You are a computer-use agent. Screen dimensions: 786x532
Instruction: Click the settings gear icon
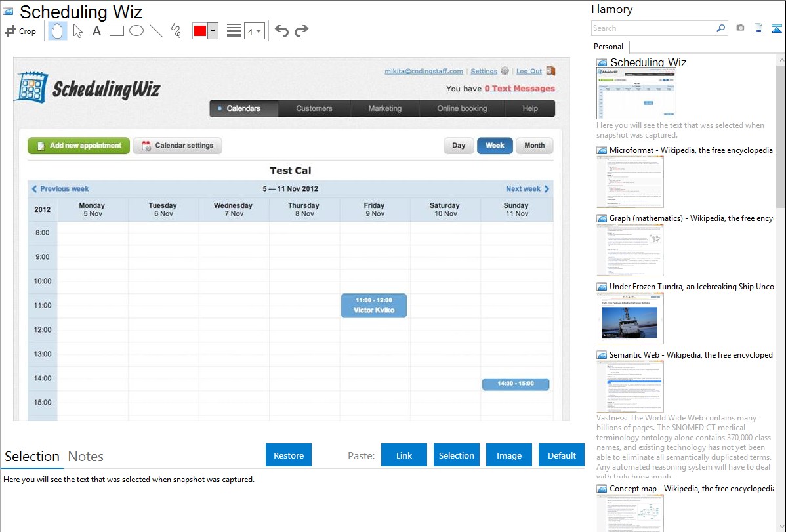505,72
